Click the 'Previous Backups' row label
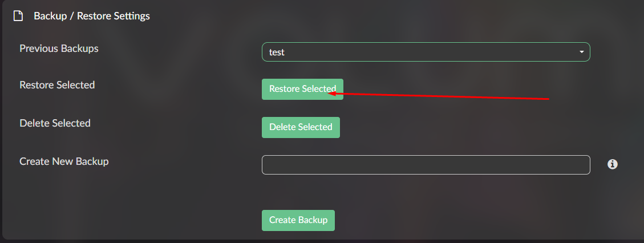Screen dimensions: 644x243 click(x=59, y=48)
